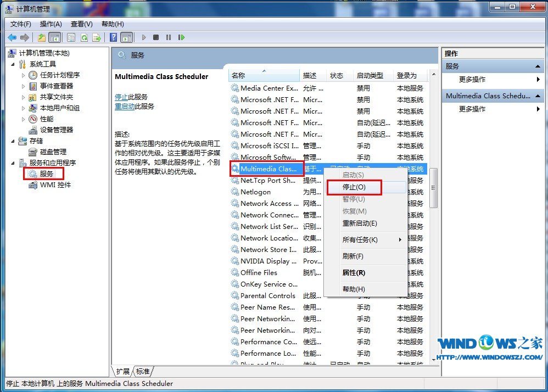Image resolution: width=548 pixels, height=392 pixels.
Task: Expand the 事件查看器 tree node
Action: point(23,86)
